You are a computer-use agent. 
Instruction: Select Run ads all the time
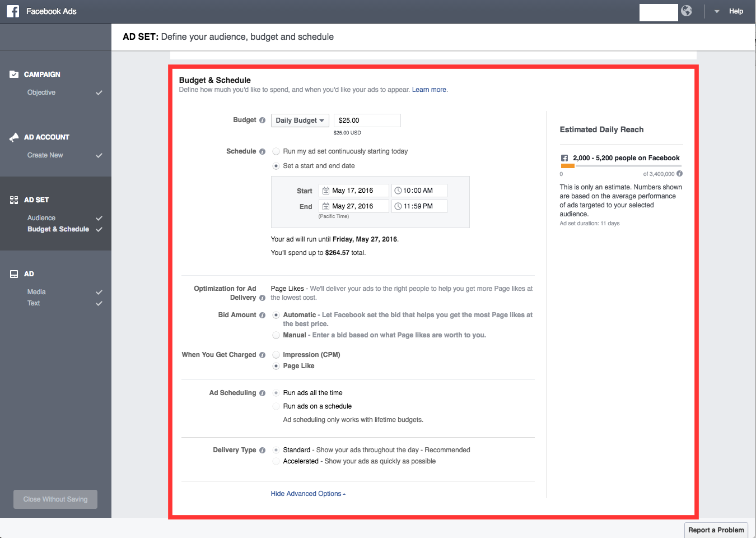(x=276, y=393)
